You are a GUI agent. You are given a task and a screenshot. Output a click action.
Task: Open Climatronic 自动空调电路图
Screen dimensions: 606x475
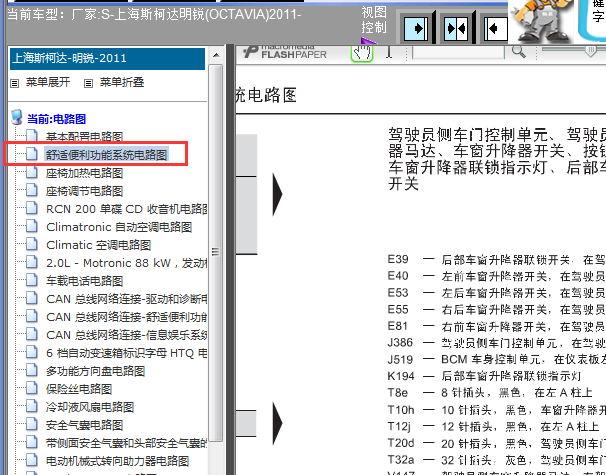click(119, 227)
